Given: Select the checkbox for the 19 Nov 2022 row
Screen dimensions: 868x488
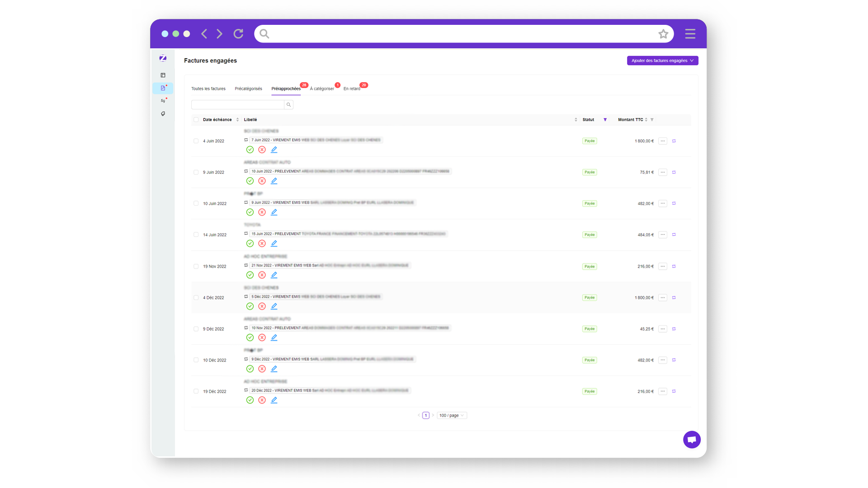Looking at the screenshot, I should tap(196, 266).
